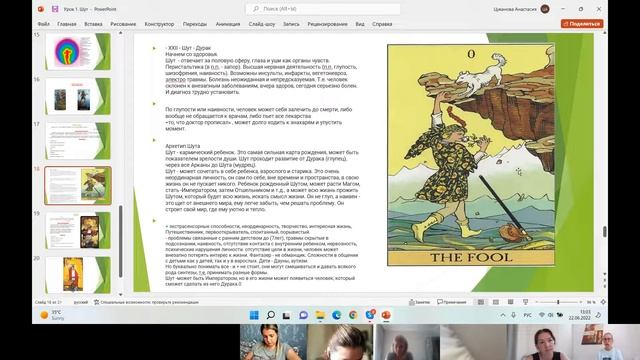Open Microsoft Edge from the taskbar
Image resolution: width=640 pixels, height=360 pixels.
336,315
